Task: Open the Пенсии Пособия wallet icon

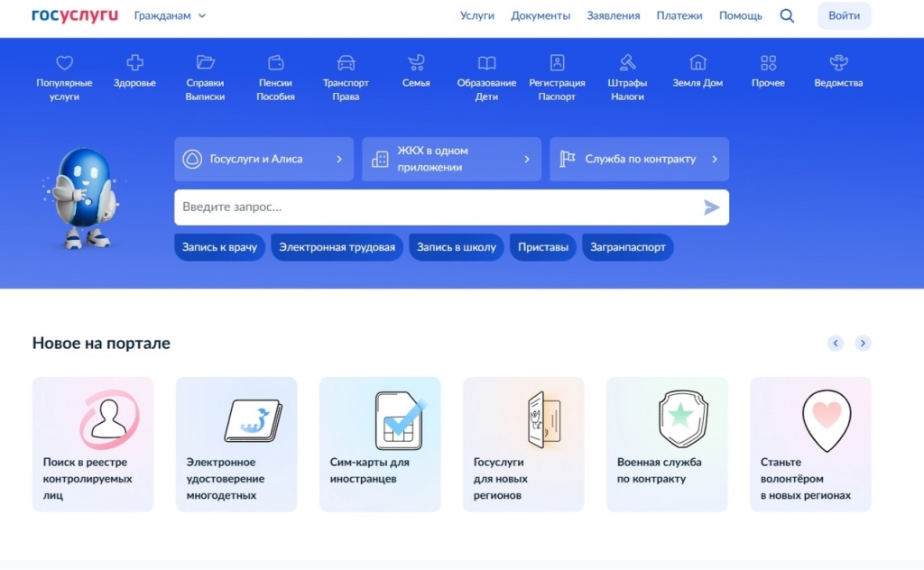Action: [276, 62]
